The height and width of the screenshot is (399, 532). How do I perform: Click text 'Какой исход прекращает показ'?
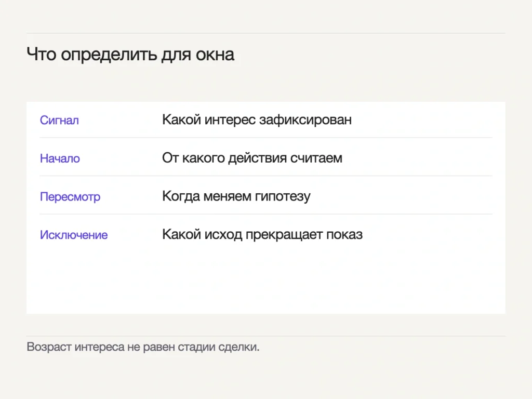[262, 234]
